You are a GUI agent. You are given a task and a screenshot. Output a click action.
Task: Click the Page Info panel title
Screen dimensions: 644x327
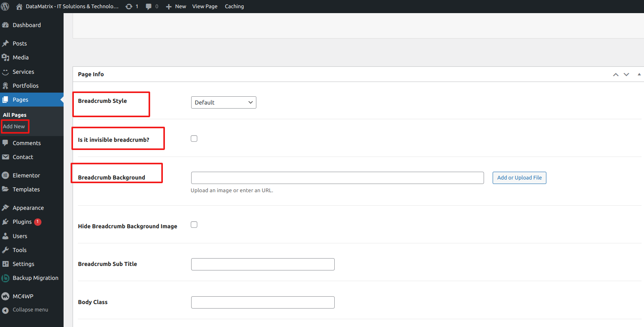(91, 74)
